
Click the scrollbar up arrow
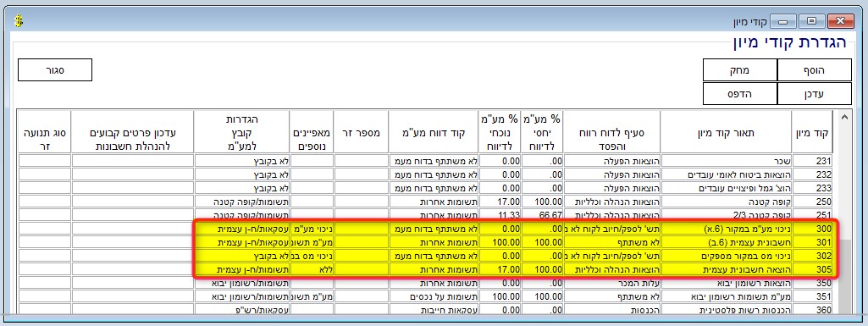(x=844, y=118)
